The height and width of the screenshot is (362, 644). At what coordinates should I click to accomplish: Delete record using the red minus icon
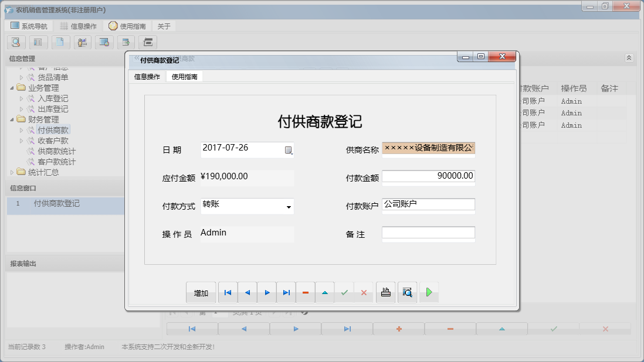(306, 292)
